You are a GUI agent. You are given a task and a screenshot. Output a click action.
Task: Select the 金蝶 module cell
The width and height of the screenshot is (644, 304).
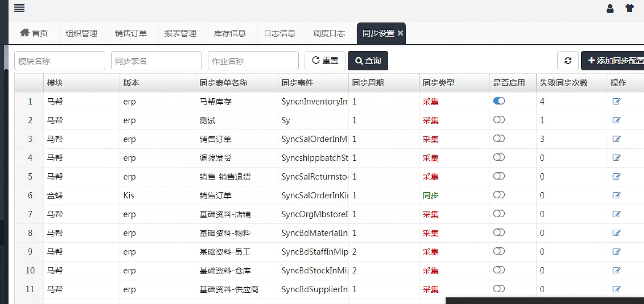coord(82,195)
